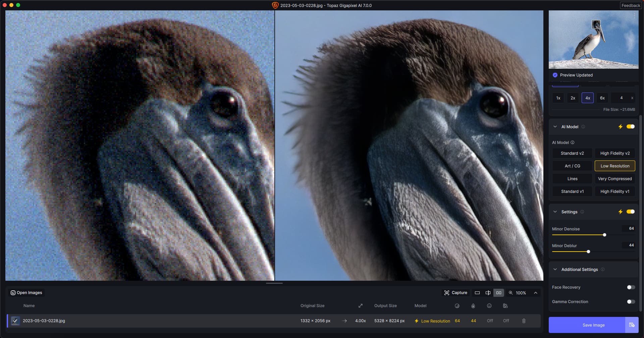Image resolution: width=644 pixels, height=338 pixels.
Task: Switch to single view layout icon
Action: [477, 293]
